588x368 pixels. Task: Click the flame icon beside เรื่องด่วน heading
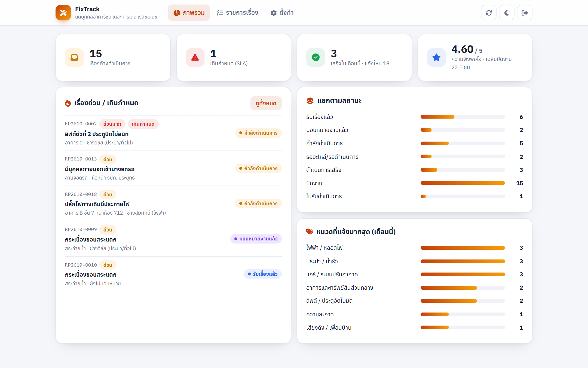[x=68, y=103]
